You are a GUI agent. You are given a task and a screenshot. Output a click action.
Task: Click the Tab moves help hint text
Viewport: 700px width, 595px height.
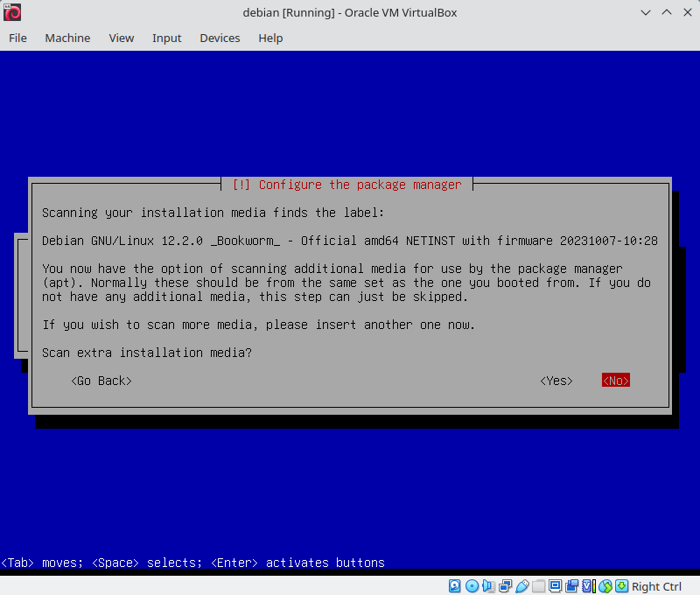pyautogui.click(x=192, y=563)
